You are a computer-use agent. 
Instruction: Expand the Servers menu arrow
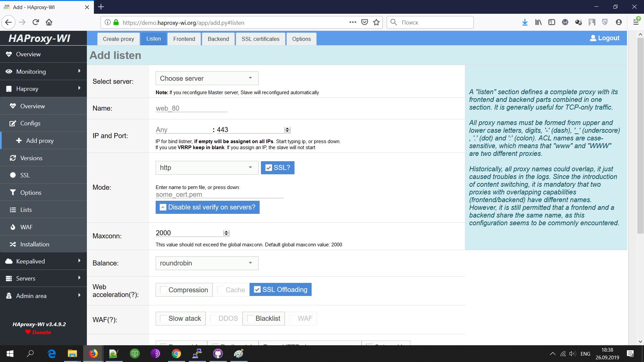pyautogui.click(x=79, y=278)
